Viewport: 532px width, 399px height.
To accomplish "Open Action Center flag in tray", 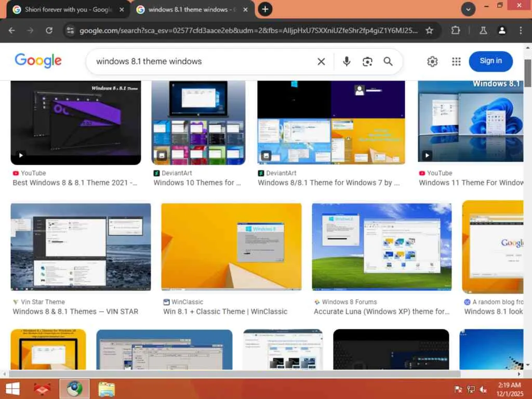I will point(458,389).
